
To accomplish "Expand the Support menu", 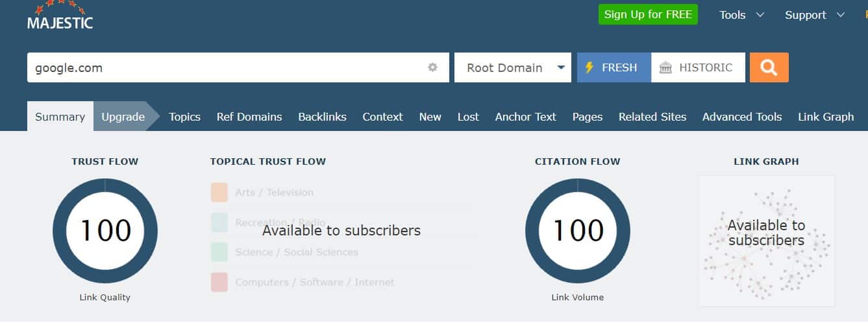I will click(x=815, y=15).
